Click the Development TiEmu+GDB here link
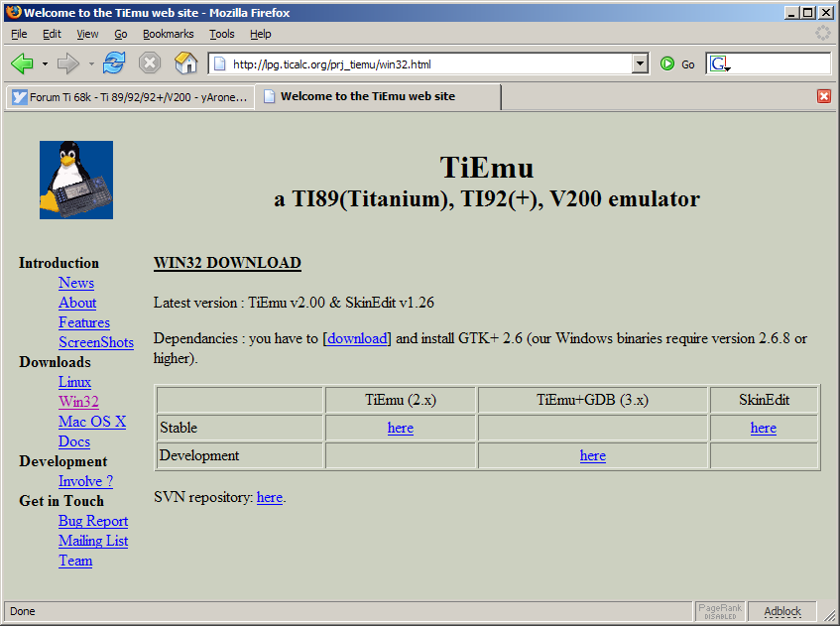This screenshot has height=626, width=840. pyautogui.click(x=592, y=455)
